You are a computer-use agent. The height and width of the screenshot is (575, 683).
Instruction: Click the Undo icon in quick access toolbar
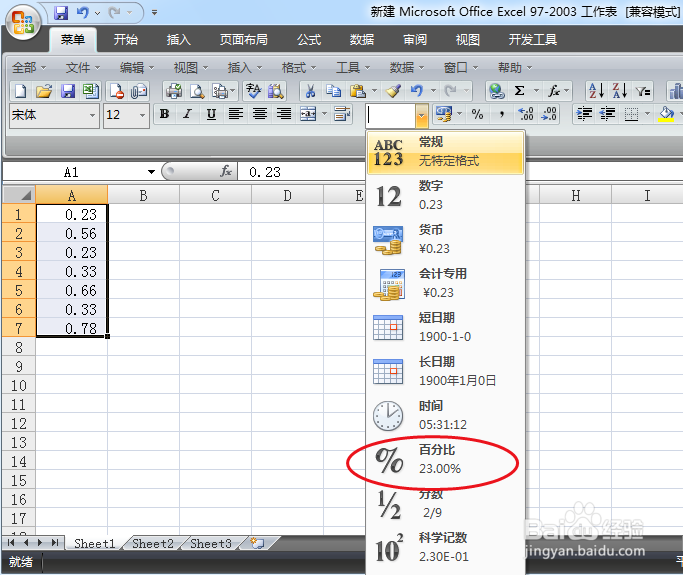tap(82, 13)
